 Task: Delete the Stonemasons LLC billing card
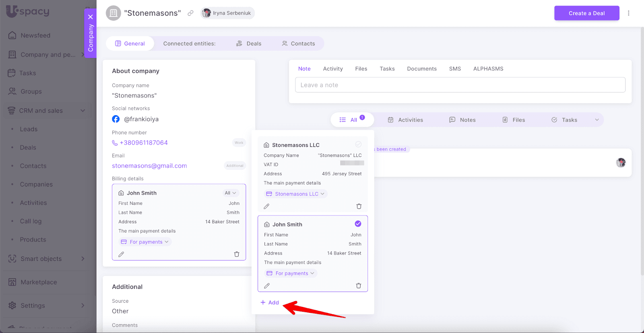359,206
